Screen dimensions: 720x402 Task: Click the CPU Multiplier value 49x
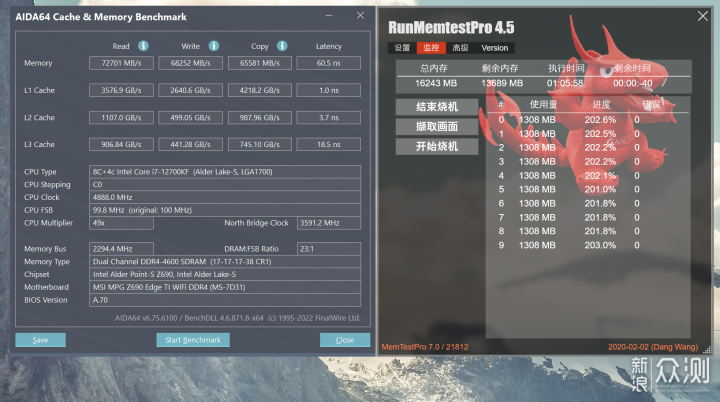[121, 223]
